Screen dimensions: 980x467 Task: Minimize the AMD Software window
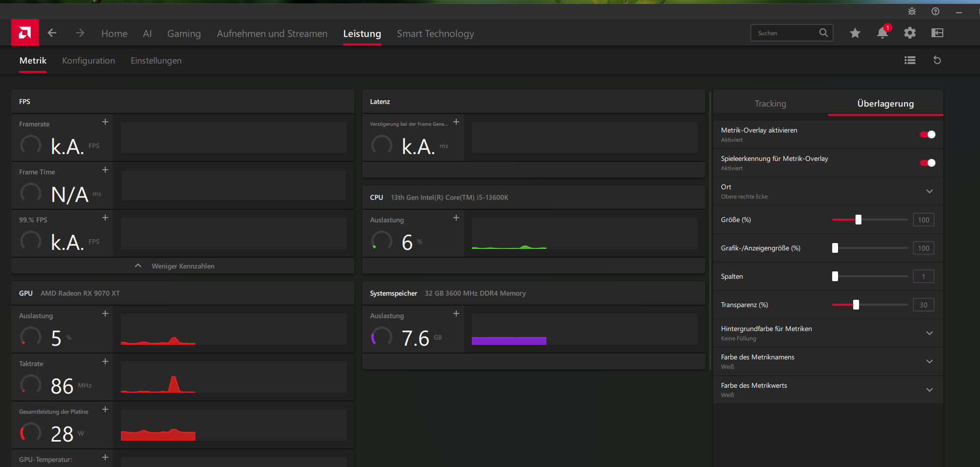click(x=959, y=12)
